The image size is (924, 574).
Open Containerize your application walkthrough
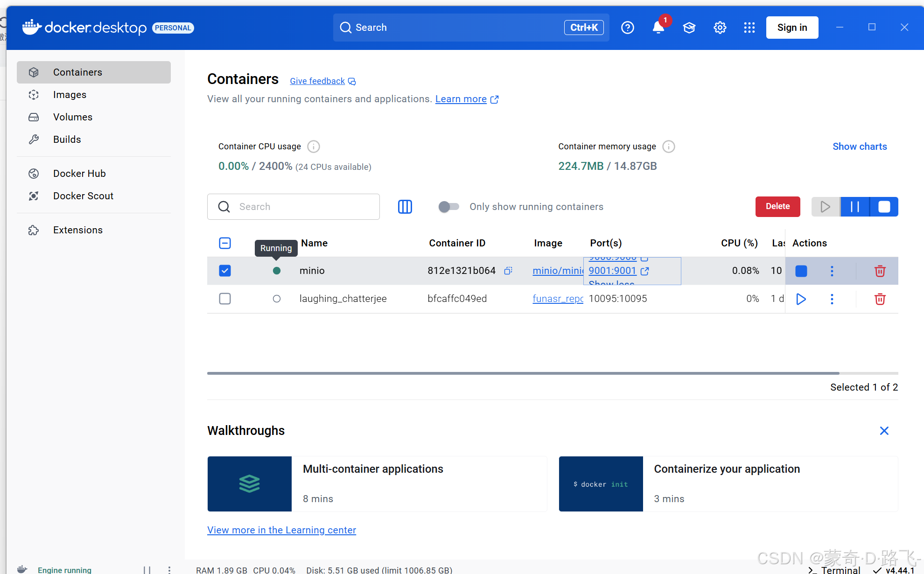pyautogui.click(x=728, y=484)
